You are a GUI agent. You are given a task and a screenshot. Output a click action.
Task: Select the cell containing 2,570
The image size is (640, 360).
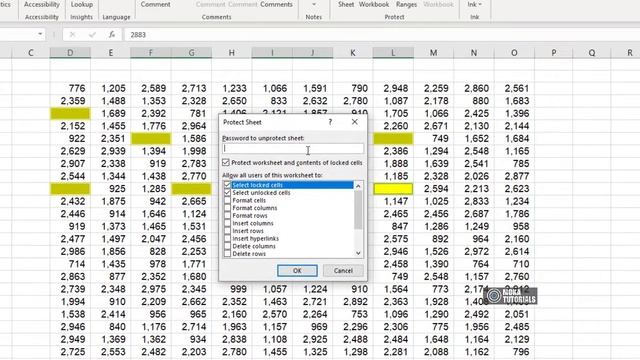(x=272, y=314)
